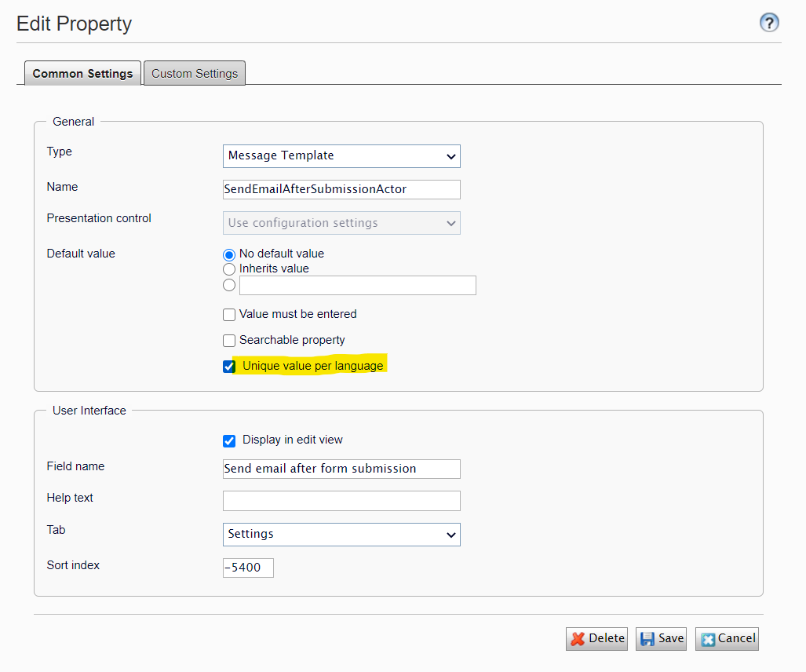Tick the Searchable property checkbox
The height and width of the screenshot is (672, 806).
[229, 341]
